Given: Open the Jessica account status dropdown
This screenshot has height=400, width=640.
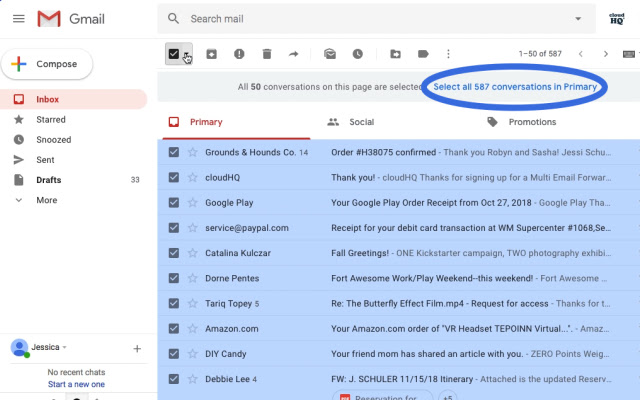Looking at the screenshot, I should point(65,348).
